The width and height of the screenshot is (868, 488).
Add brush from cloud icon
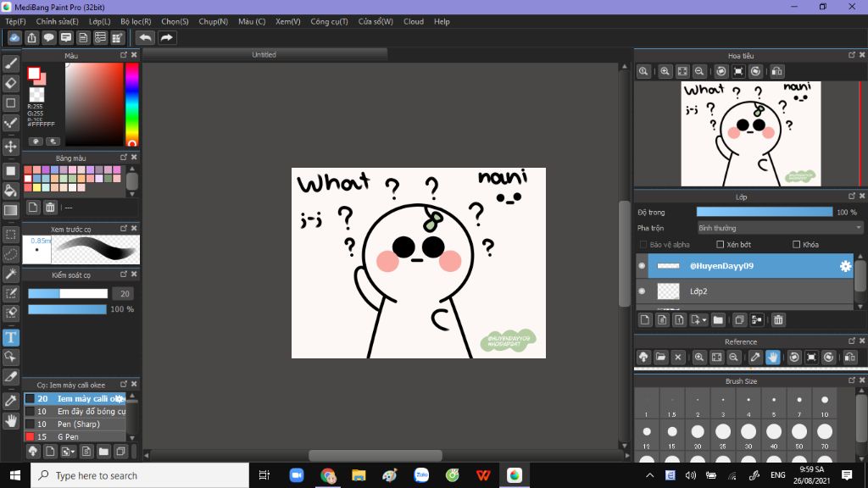[x=33, y=452]
